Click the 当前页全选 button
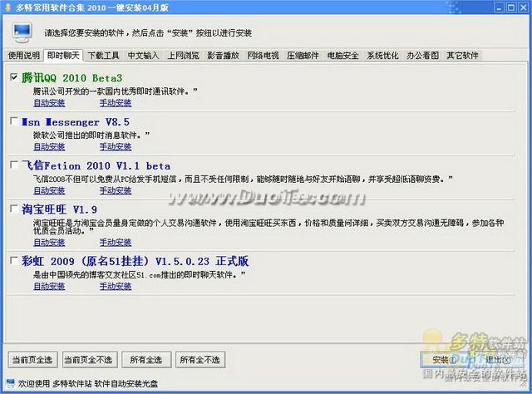 click(32, 360)
